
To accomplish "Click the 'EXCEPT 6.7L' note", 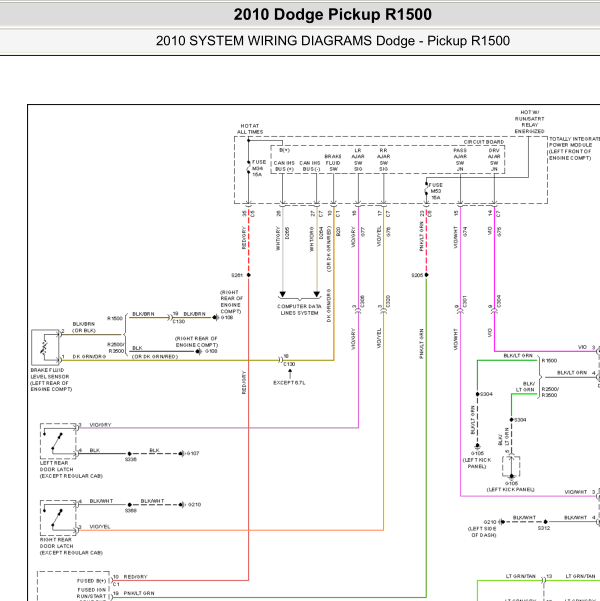I will [x=289, y=383].
